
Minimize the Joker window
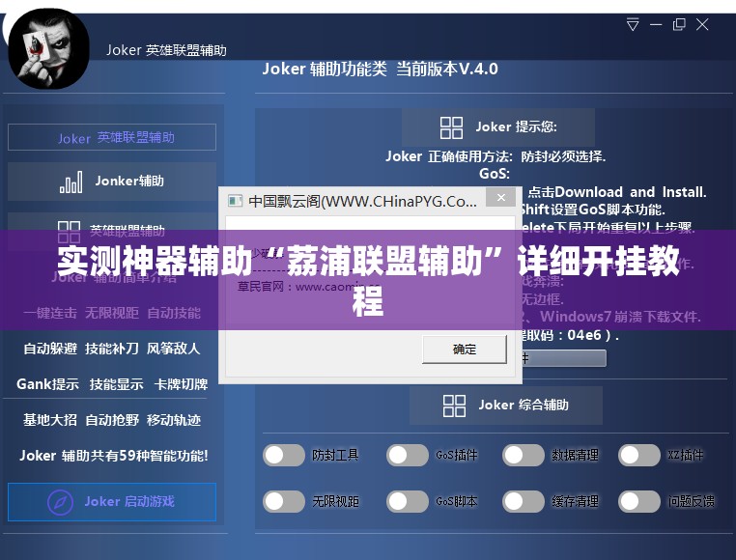656,24
